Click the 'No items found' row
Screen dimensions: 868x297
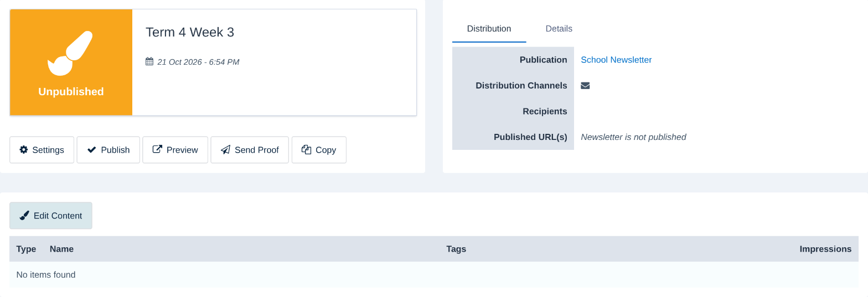(434, 275)
